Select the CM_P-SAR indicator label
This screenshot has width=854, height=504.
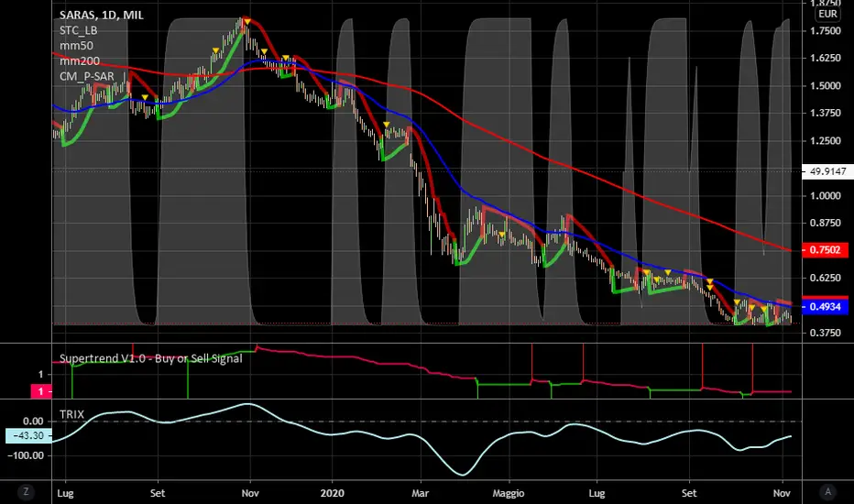point(87,76)
